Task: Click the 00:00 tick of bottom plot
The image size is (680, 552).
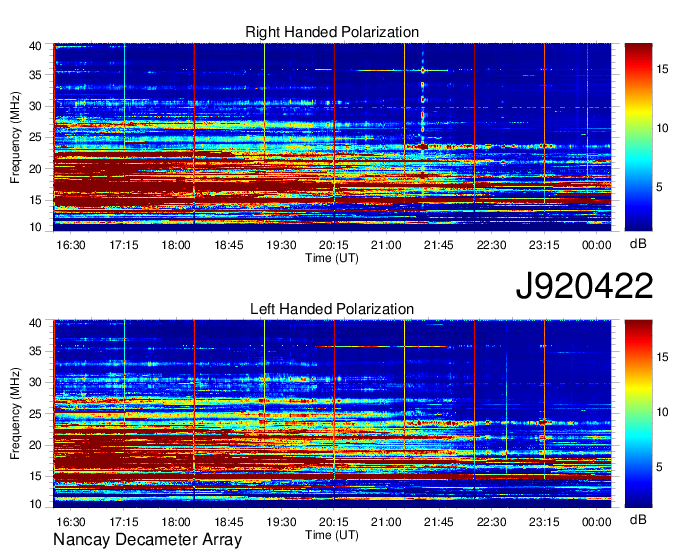Action: pyautogui.click(x=596, y=522)
